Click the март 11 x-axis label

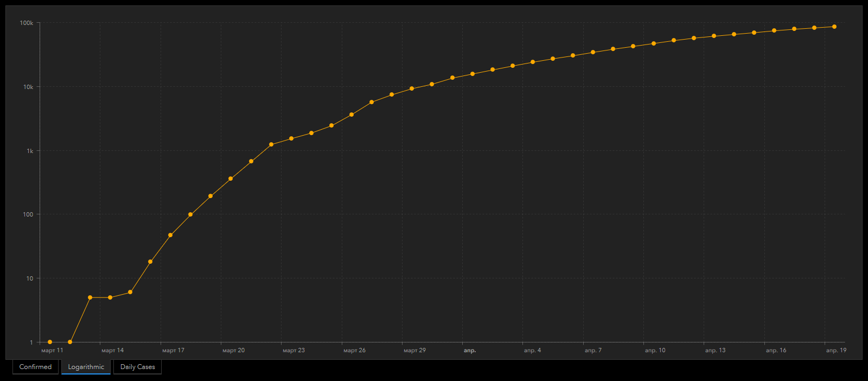point(52,351)
